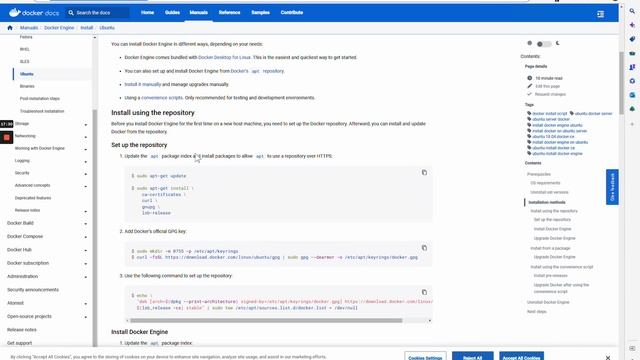The image size is (640, 360).
Task: Copy the apt-get update code block
Action: 424,172
